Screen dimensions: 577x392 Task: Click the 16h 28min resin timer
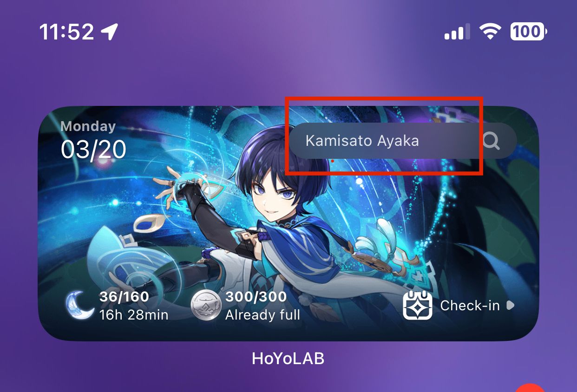tap(134, 315)
